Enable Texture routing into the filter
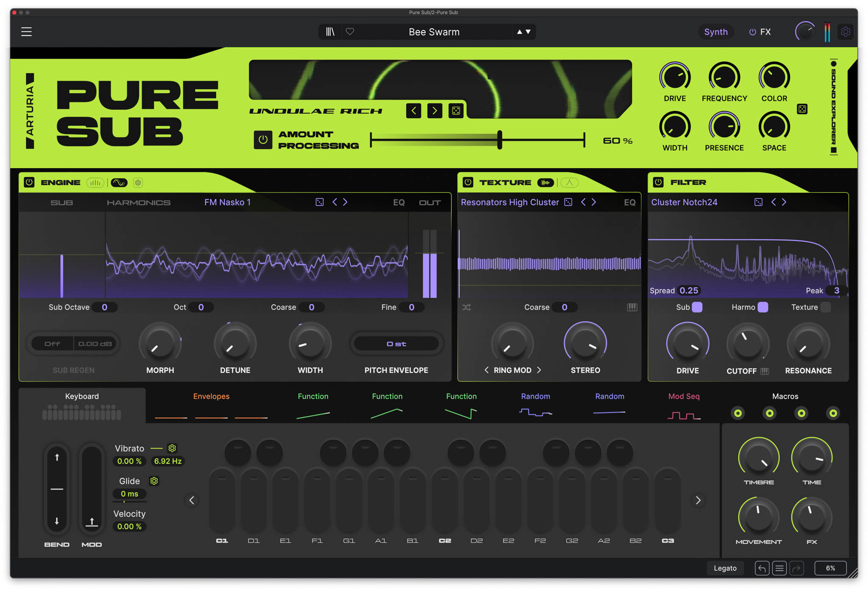This screenshot has height=590, width=868. point(825,307)
